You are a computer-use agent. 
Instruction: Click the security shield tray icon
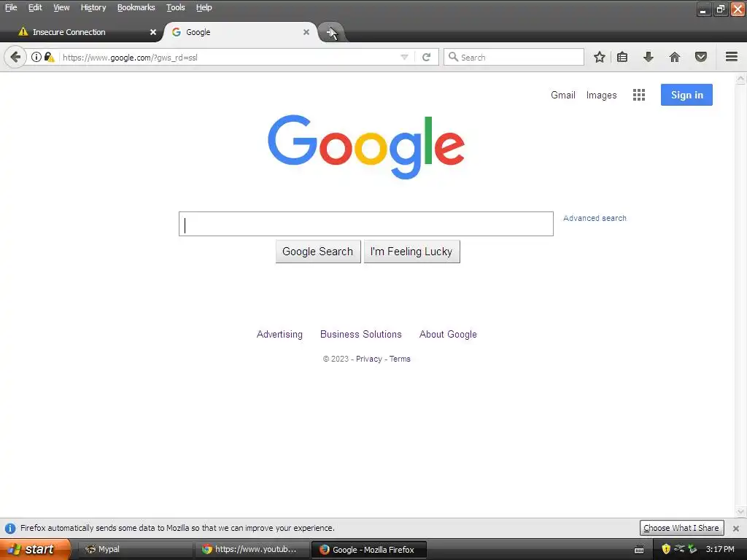click(666, 549)
